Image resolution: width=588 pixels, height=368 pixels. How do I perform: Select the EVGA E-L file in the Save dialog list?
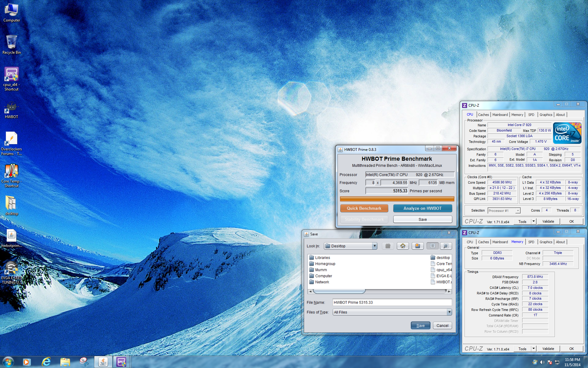click(x=441, y=276)
